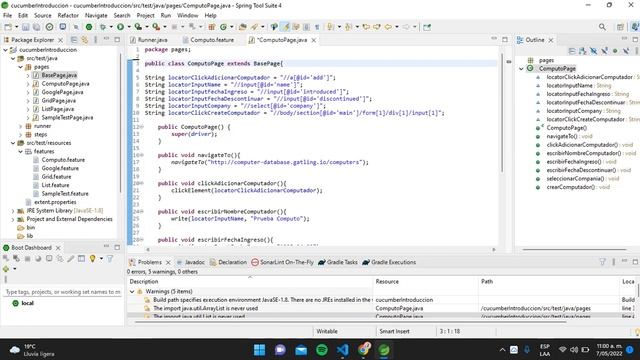Collapse the Warnings (5 items) group
The image size is (640, 360).
click(132, 291)
